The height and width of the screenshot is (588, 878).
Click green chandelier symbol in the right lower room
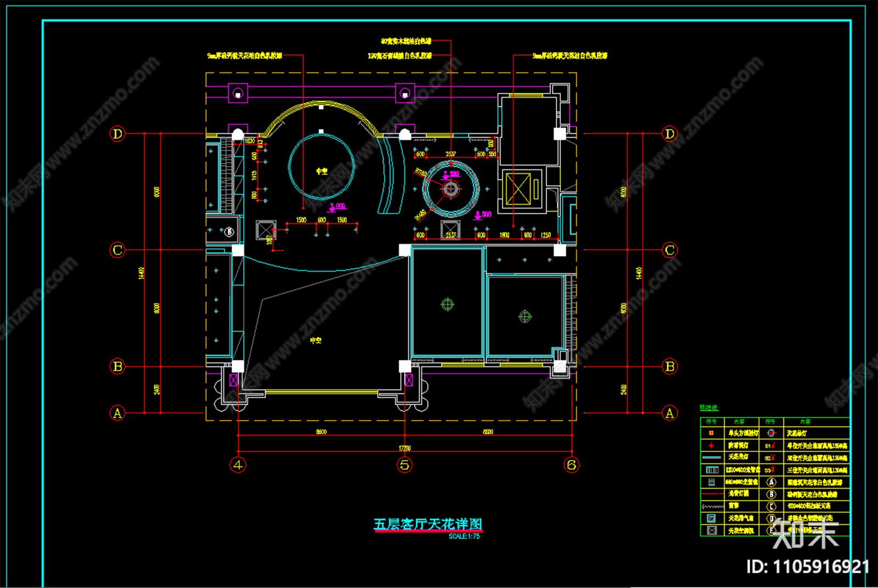point(525,316)
